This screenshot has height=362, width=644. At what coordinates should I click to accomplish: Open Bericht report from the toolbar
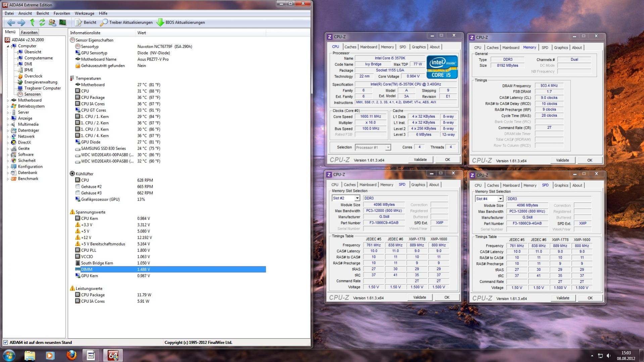pyautogui.click(x=86, y=22)
